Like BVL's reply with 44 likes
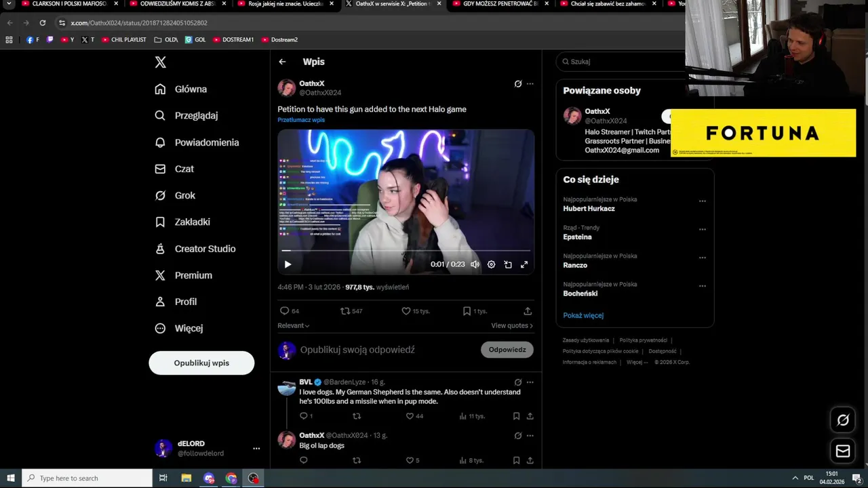This screenshot has width=868, height=488. click(414, 416)
